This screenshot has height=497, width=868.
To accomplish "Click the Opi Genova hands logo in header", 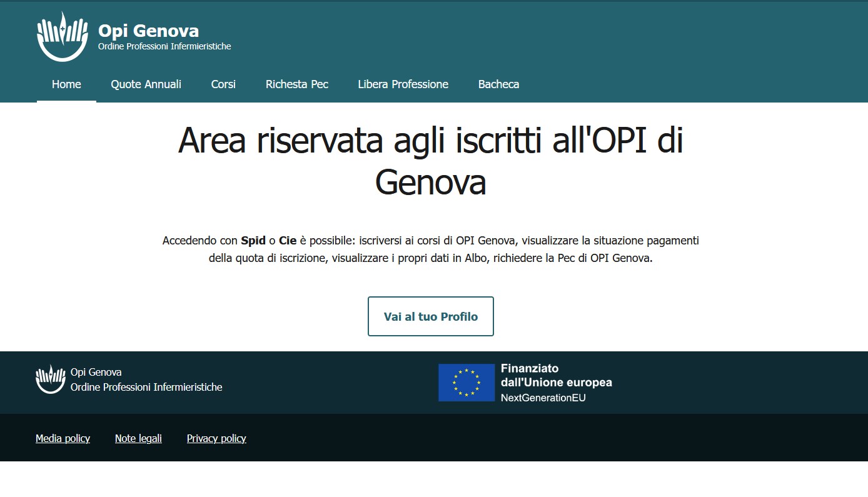I will pyautogui.click(x=62, y=38).
